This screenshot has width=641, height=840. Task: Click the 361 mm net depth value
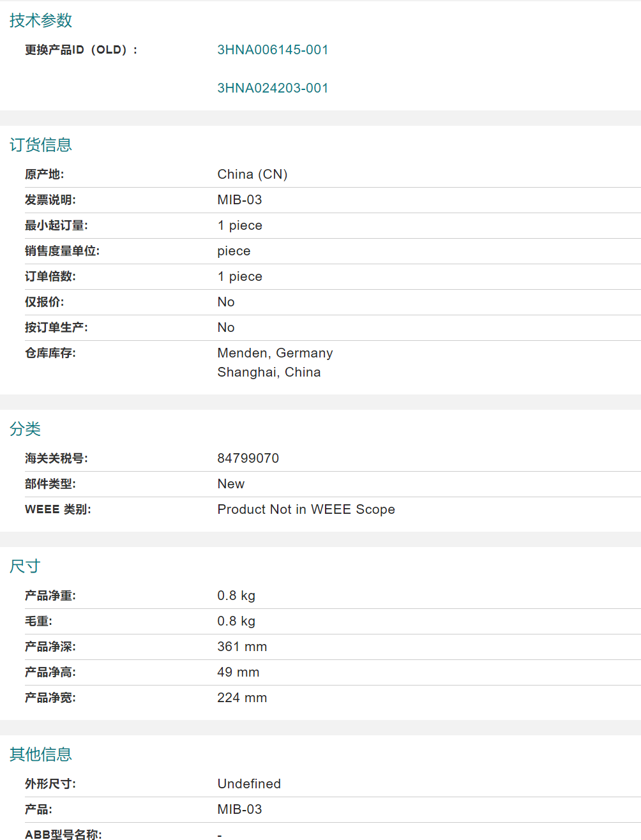242,647
